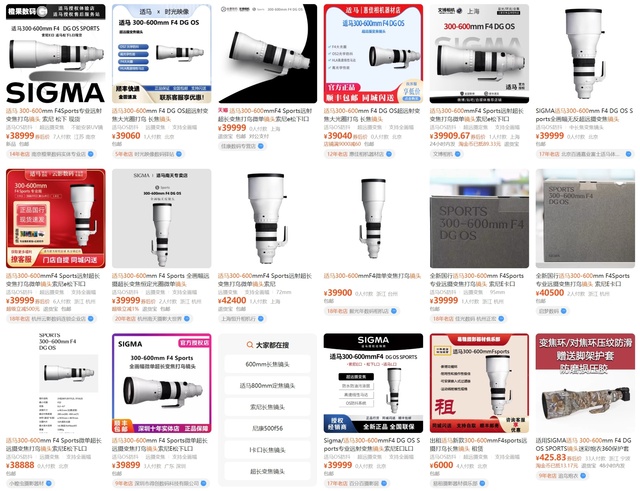
Task: Open the camouflage lens coat thumbnail
Action: pos(585,383)
